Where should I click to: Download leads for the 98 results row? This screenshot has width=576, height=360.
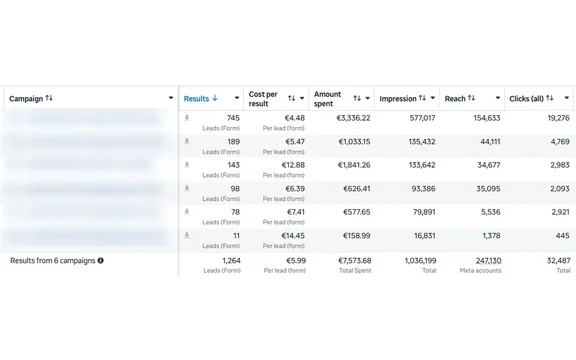[187, 188]
